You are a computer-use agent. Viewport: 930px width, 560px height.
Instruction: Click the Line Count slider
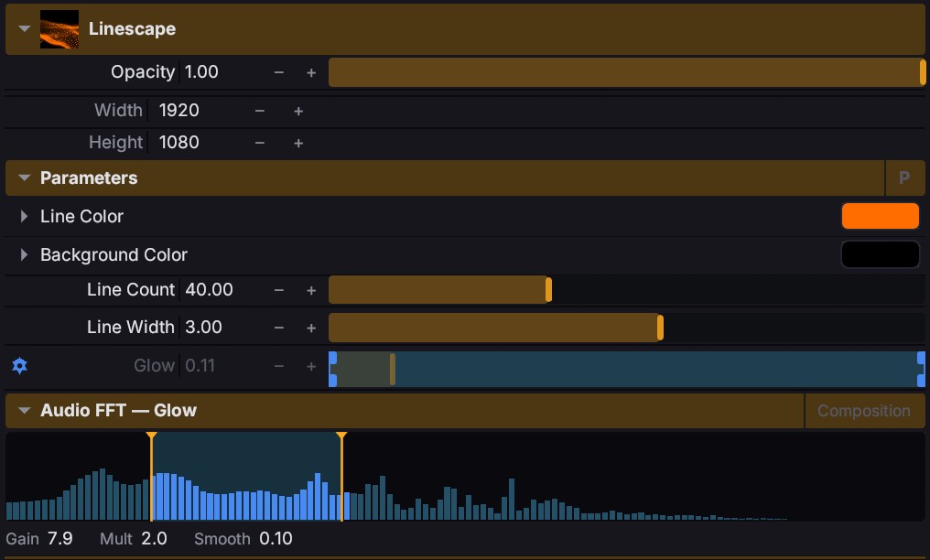click(627, 290)
